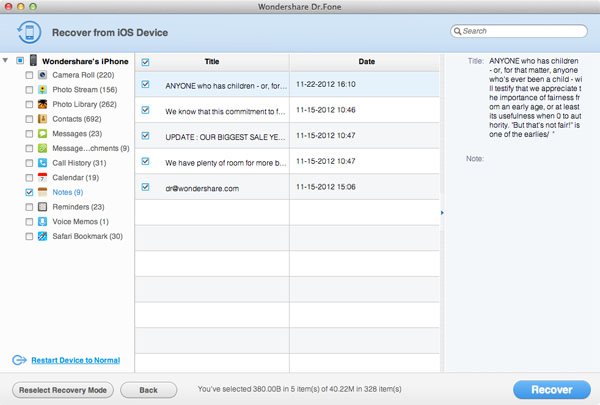Sort notes by Title column header
Screen dimensions: 600x405
click(212, 62)
